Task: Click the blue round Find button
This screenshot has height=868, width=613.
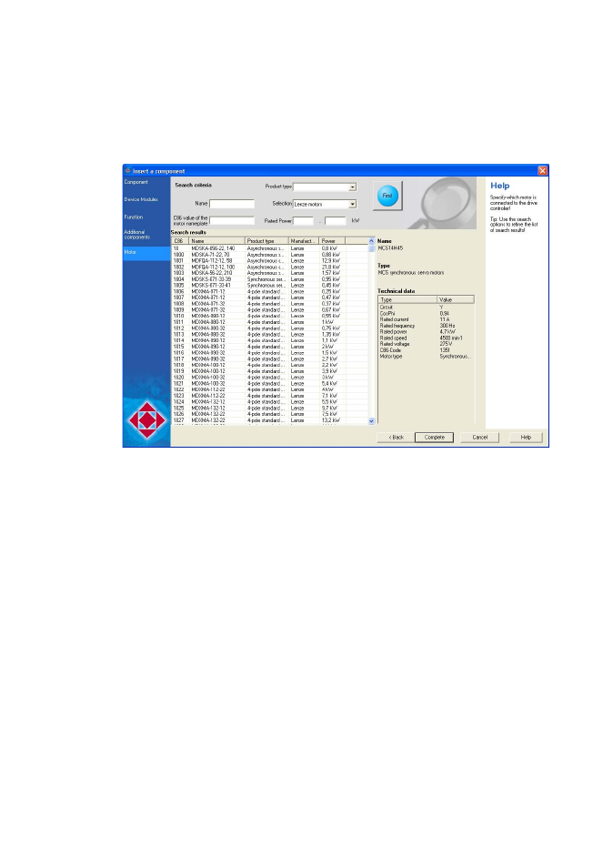Action: point(387,196)
